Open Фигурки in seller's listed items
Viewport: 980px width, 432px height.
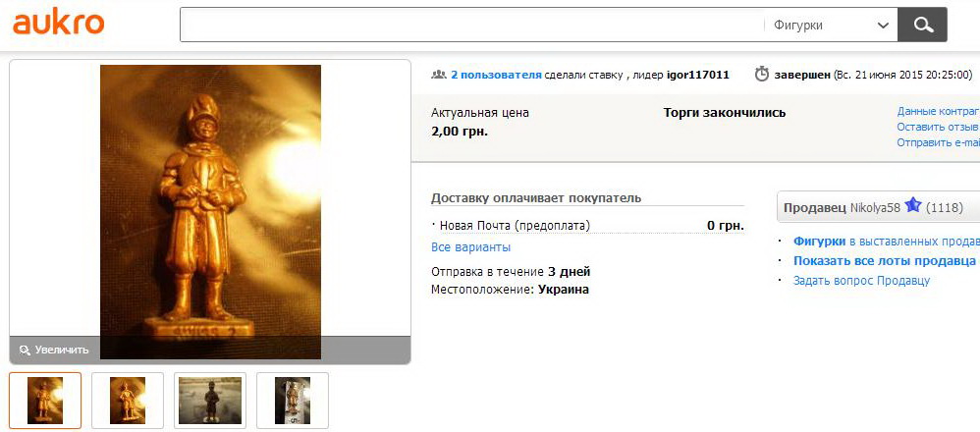819,241
